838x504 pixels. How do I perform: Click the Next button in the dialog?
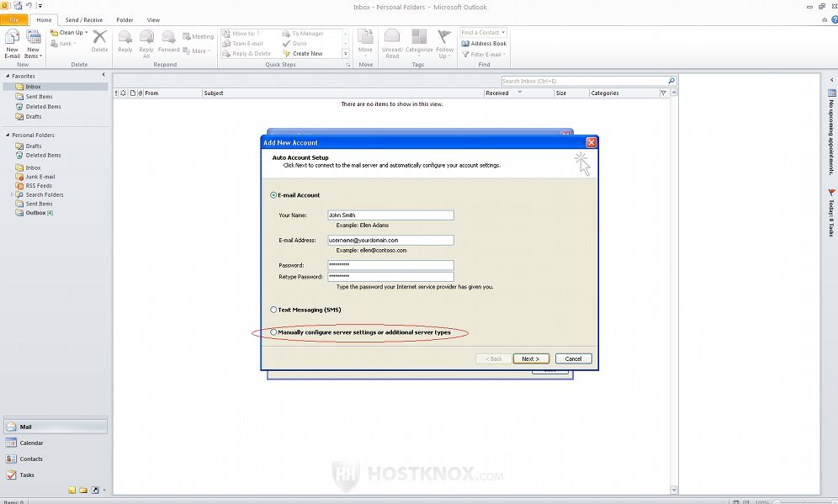pyautogui.click(x=531, y=358)
